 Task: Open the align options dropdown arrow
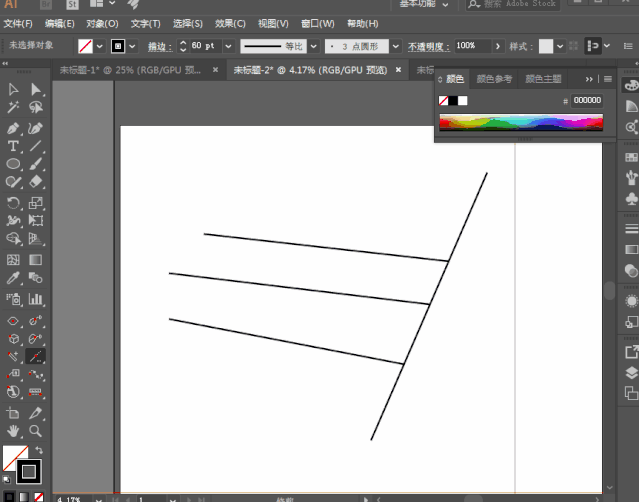point(607,46)
